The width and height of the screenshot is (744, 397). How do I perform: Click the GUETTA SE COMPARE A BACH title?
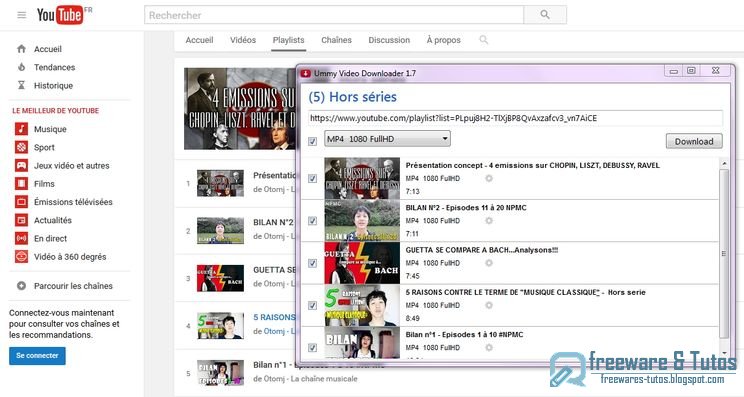(x=482, y=250)
